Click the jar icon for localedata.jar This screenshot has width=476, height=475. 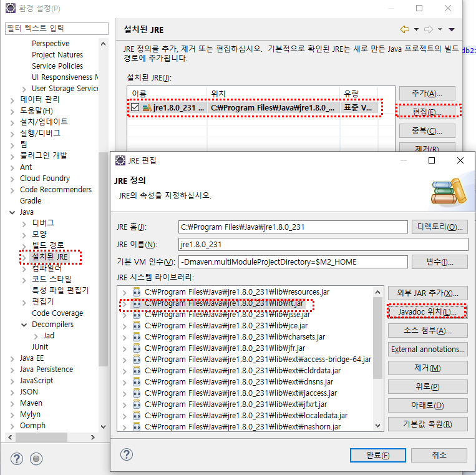[x=137, y=416]
